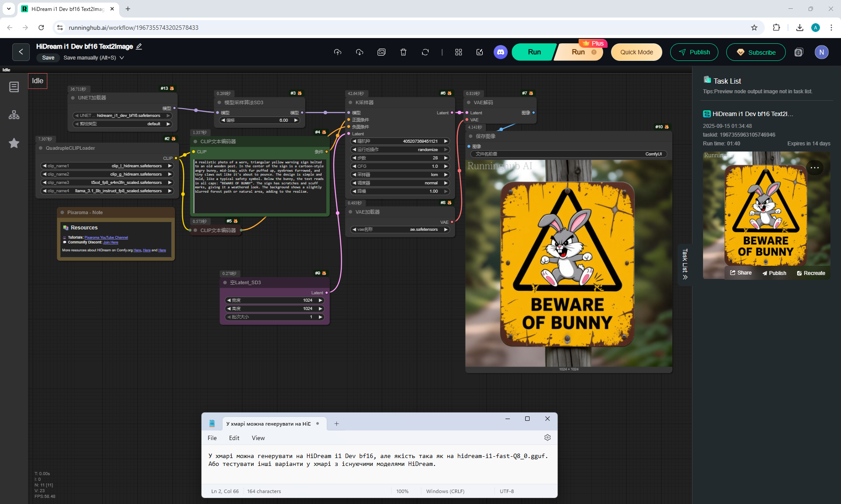Open Notepad settings gear
This screenshot has height=504, width=841.
[547, 437]
